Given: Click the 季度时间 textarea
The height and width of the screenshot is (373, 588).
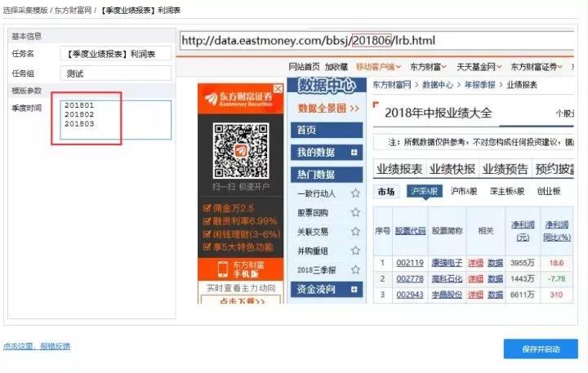Looking at the screenshot, I should pos(115,120).
